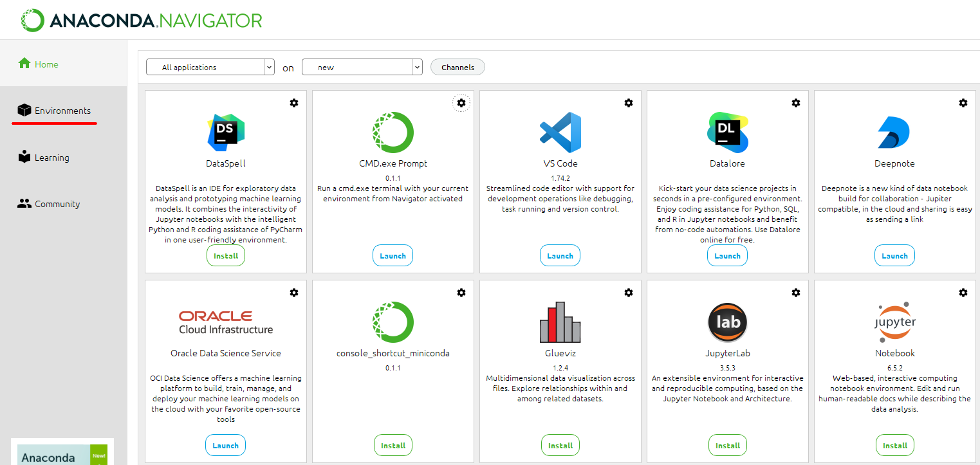The height and width of the screenshot is (465, 980).
Task: Click the DataSpell title text
Action: [x=226, y=163]
